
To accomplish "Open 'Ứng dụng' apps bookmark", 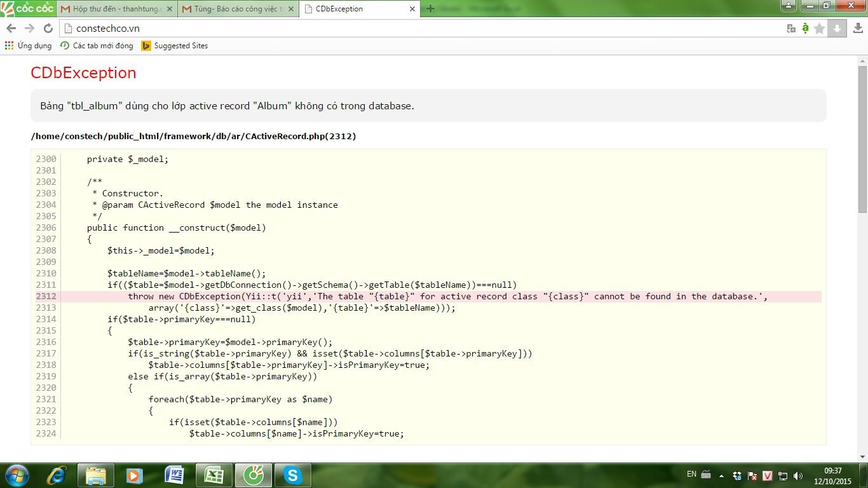I will point(28,46).
